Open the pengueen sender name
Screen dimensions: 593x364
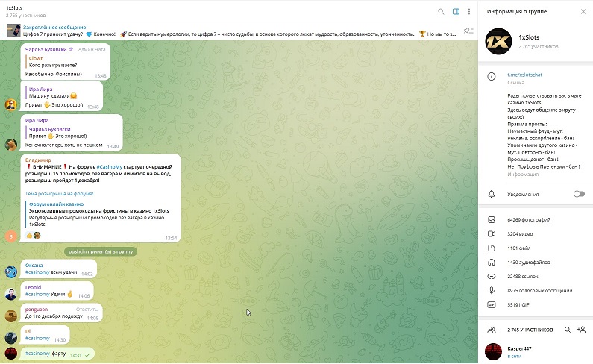[x=37, y=310]
